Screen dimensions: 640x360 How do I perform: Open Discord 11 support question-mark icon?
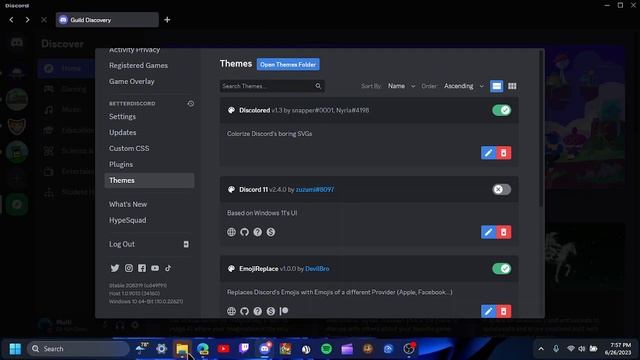click(x=258, y=232)
